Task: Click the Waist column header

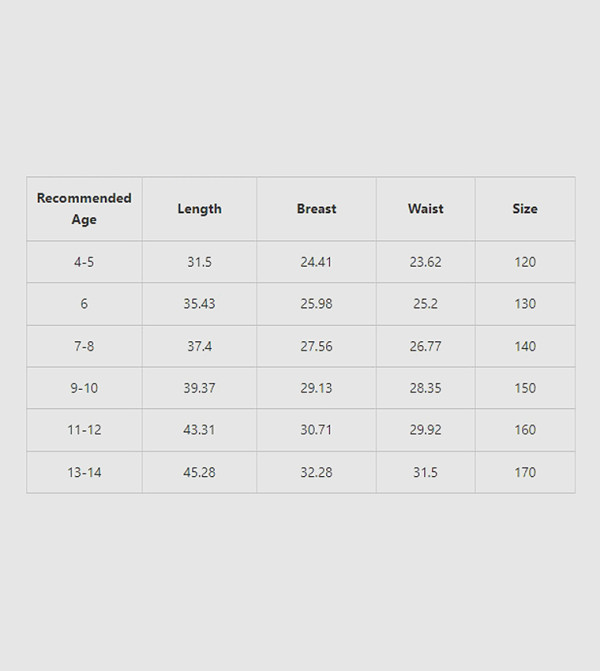Action: coord(425,209)
